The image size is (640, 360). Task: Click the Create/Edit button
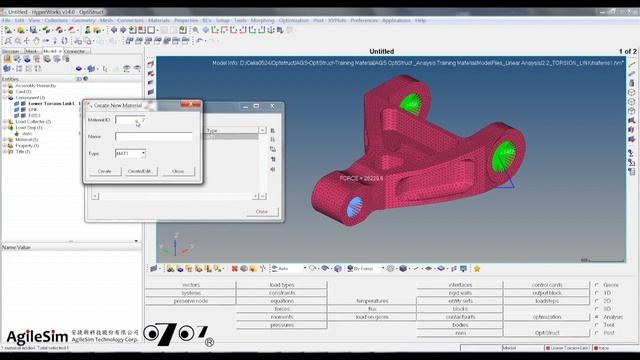[140, 171]
